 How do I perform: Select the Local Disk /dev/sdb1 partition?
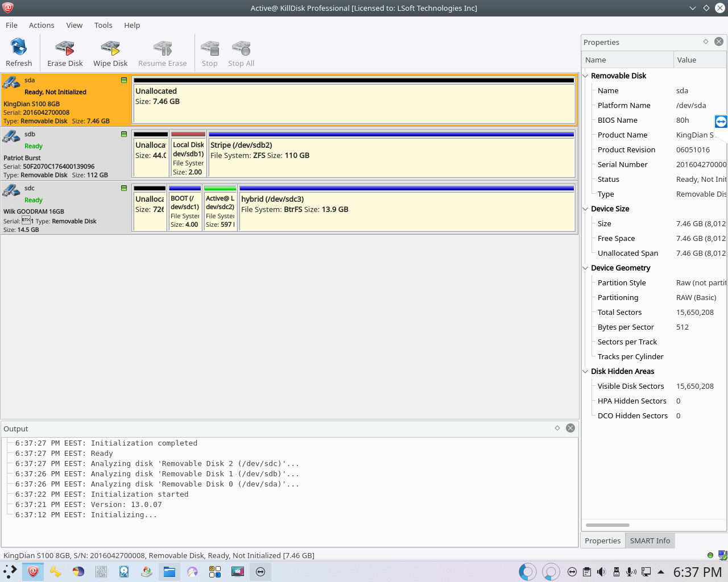tap(188, 154)
